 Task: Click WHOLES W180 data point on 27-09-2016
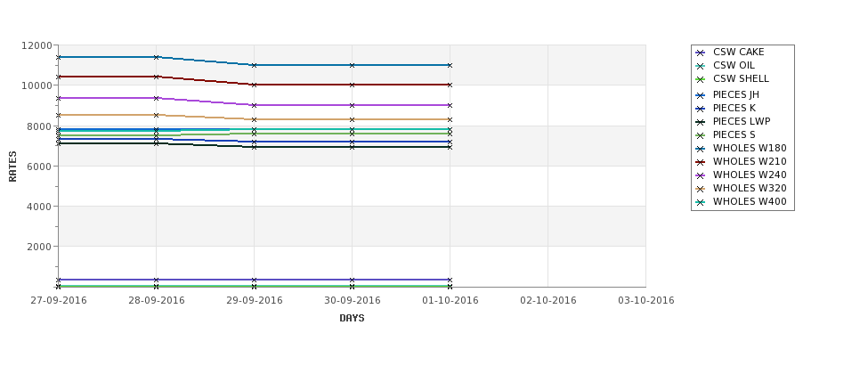point(58,57)
